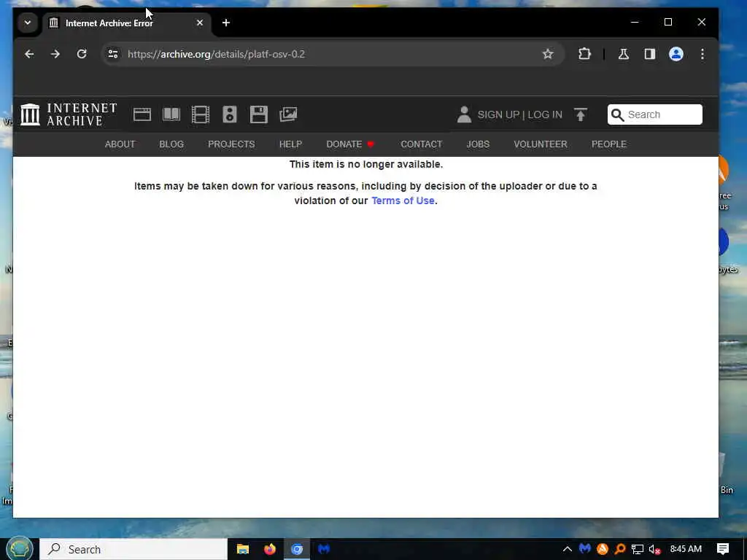The image size is (747, 560).
Task: Click the Upload arrow icon
Action: [580, 114]
